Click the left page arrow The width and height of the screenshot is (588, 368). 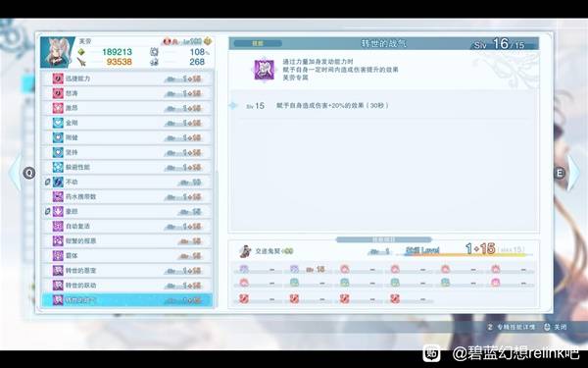click(15, 173)
